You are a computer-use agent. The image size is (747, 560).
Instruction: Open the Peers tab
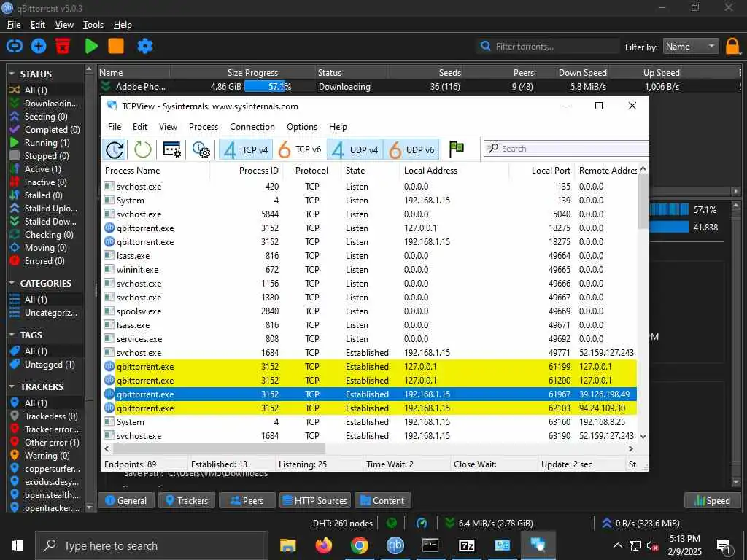(247, 500)
